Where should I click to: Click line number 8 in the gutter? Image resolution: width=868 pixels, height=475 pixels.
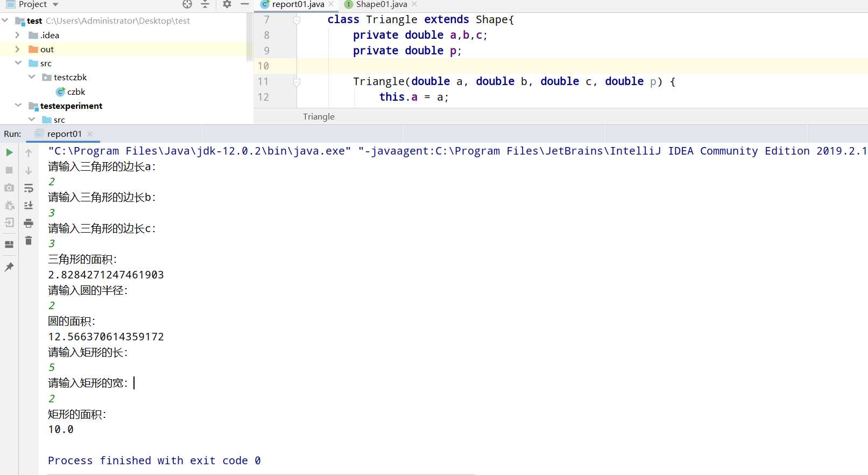(266, 35)
